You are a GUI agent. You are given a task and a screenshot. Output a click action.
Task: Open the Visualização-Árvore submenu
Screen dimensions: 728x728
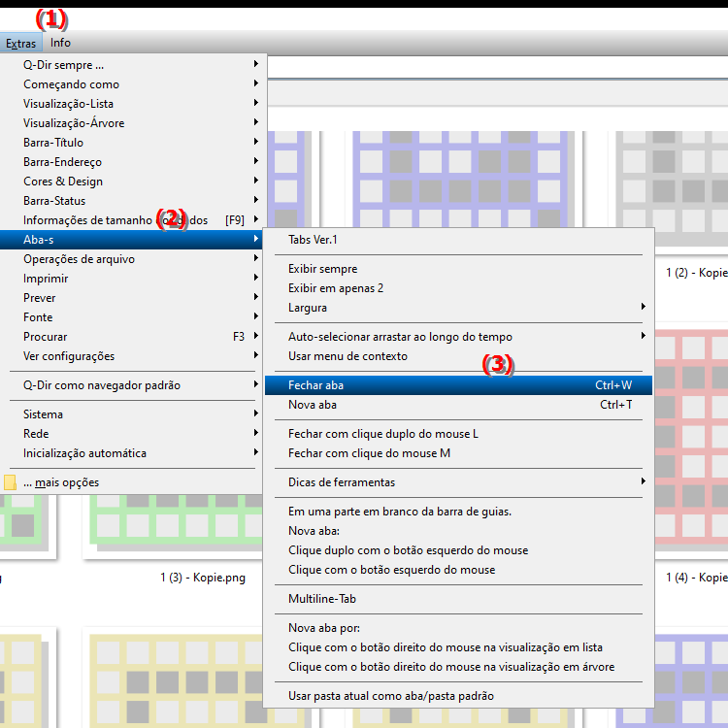point(133,123)
